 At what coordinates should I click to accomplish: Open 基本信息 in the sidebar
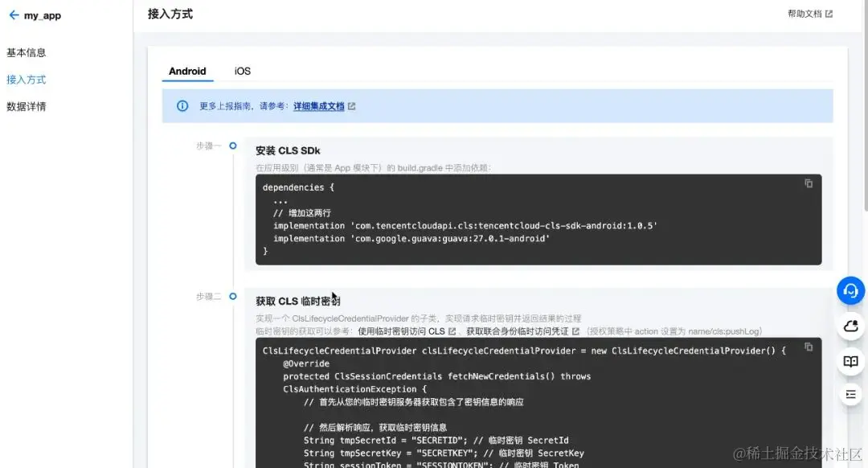(x=26, y=52)
